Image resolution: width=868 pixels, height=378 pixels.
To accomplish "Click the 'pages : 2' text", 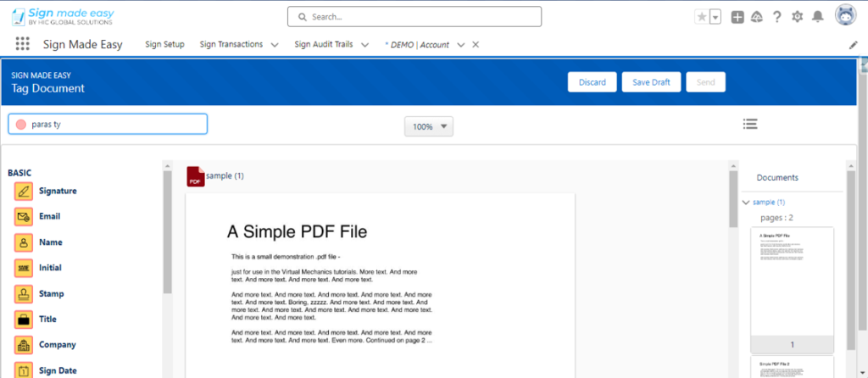I will tap(776, 217).
